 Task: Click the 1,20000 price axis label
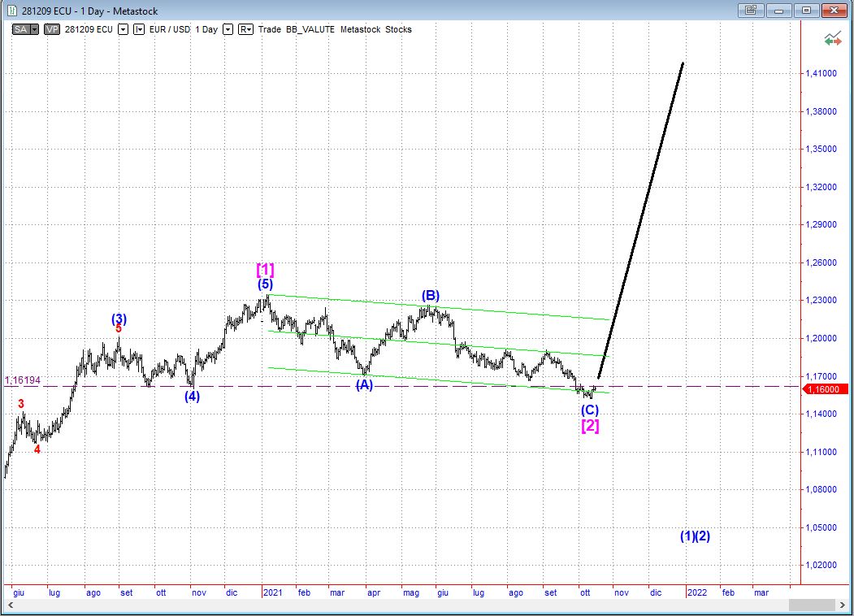[x=821, y=338]
